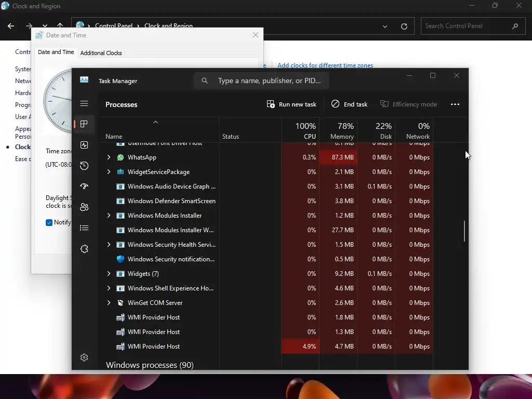
Task: Click the WinGet COM Server icon
Action: coord(121,303)
